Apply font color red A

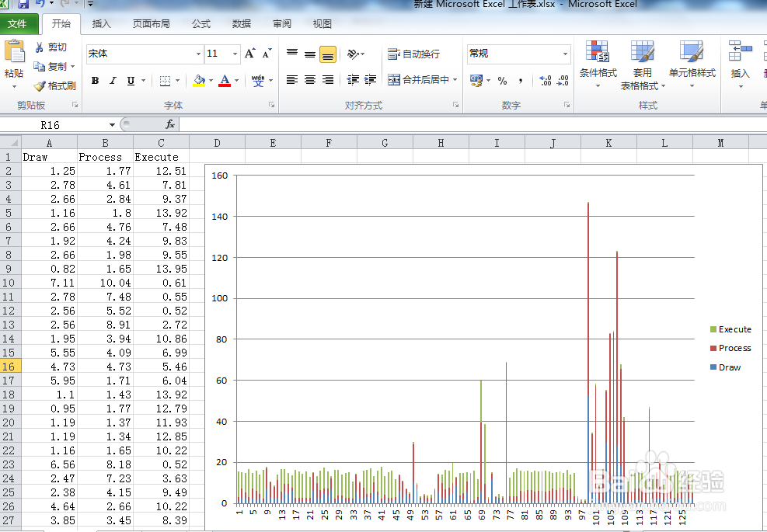[x=225, y=80]
